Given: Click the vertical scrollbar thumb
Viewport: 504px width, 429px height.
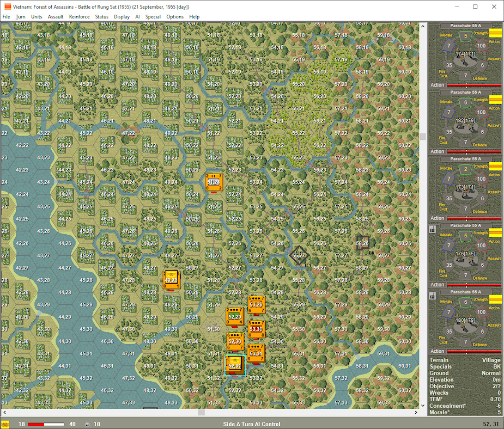Looking at the screenshot, I should tap(423, 137).
